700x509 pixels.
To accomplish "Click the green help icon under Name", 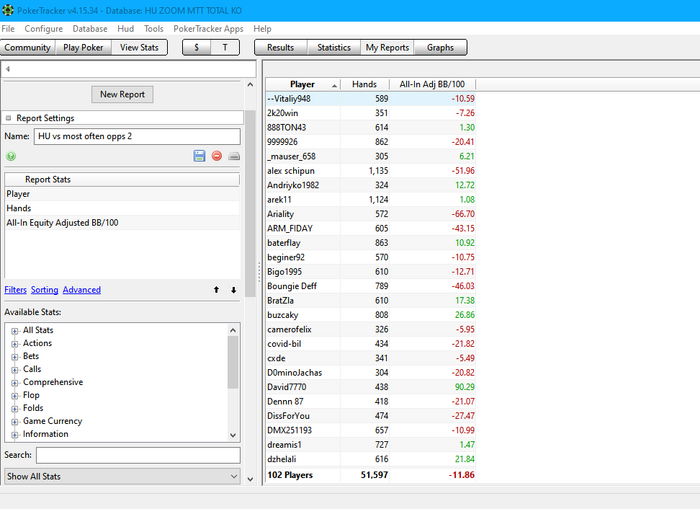I will [x=11, y=156].
